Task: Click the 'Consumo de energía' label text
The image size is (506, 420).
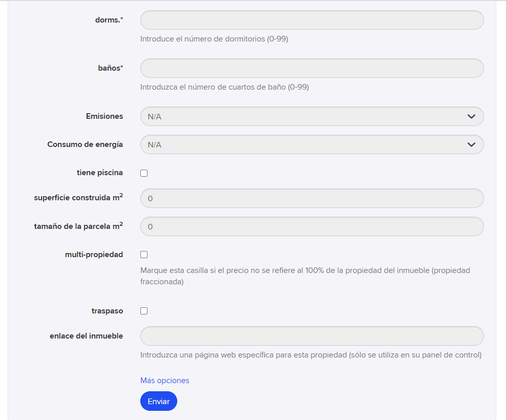Action: [85, 144]
